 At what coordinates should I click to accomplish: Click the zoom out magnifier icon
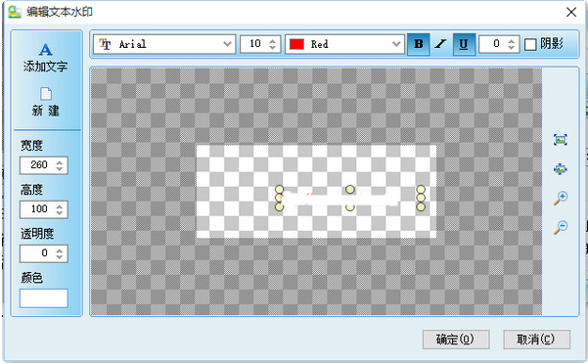[561, 227]
